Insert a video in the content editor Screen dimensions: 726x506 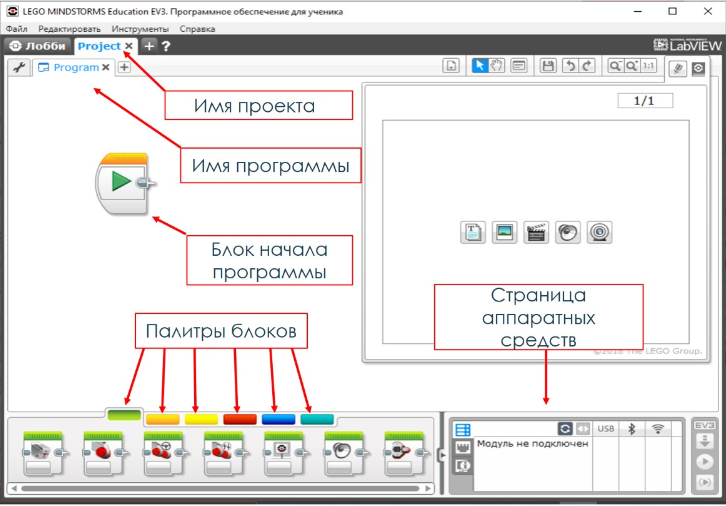535,232
